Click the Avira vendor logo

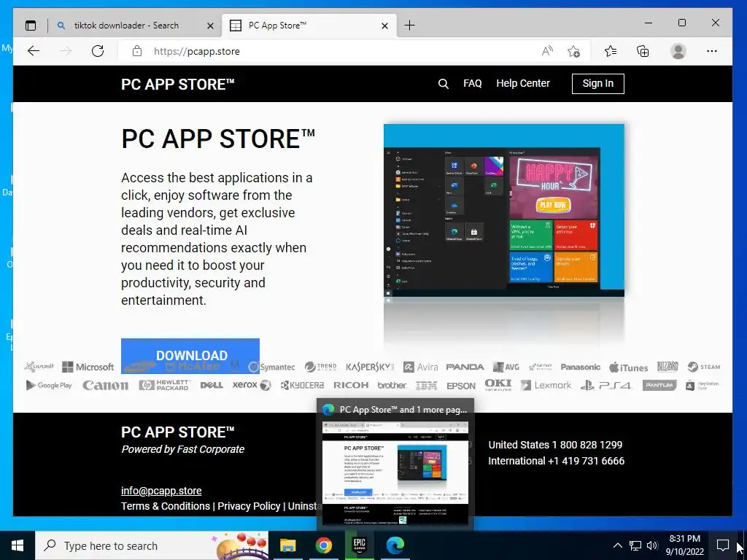(x=420, y=367)
